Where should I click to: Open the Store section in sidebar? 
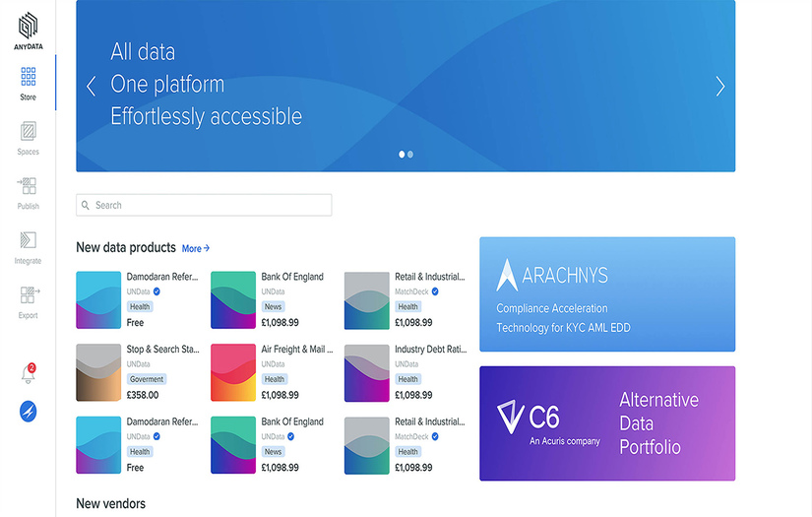(28, 83)
